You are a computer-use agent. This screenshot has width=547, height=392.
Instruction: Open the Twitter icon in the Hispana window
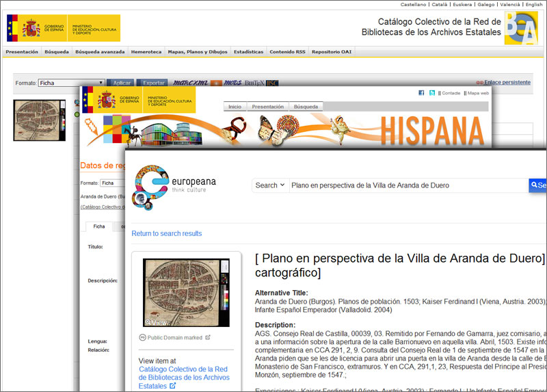click(x=432, y=93)
